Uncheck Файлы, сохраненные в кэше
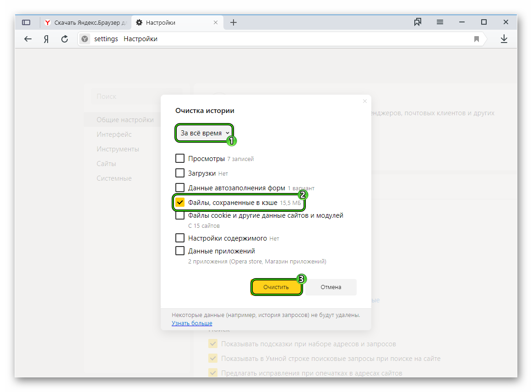The image size is (532, 392). click(x=180, y=203)
